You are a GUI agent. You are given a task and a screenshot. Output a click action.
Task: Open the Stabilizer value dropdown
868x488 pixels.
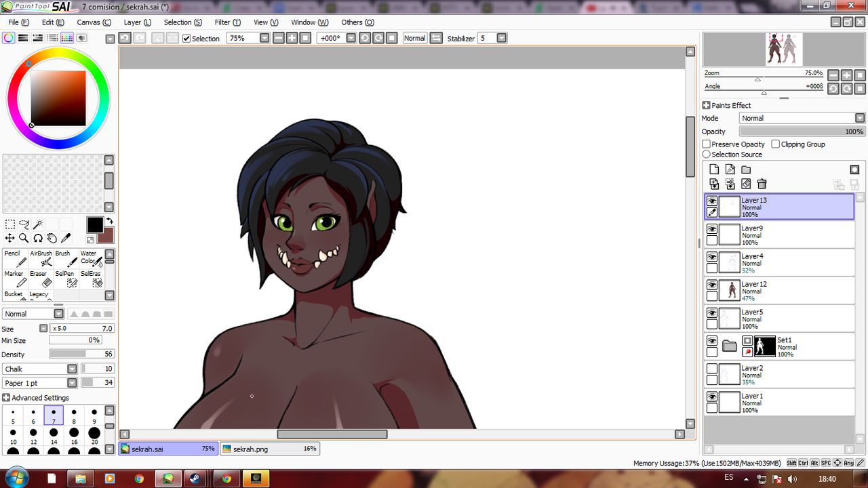click(502, 38)
